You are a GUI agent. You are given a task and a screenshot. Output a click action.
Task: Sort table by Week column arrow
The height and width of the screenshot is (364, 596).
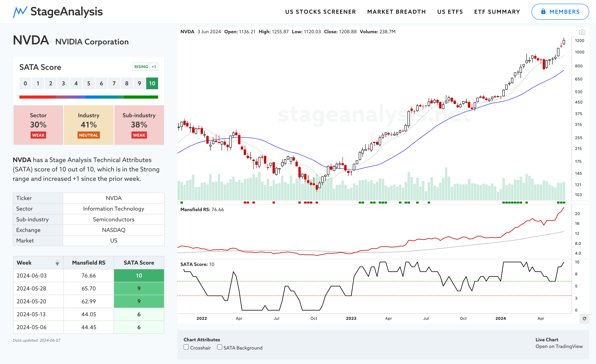pyautogui.click(x=57, y=263)
